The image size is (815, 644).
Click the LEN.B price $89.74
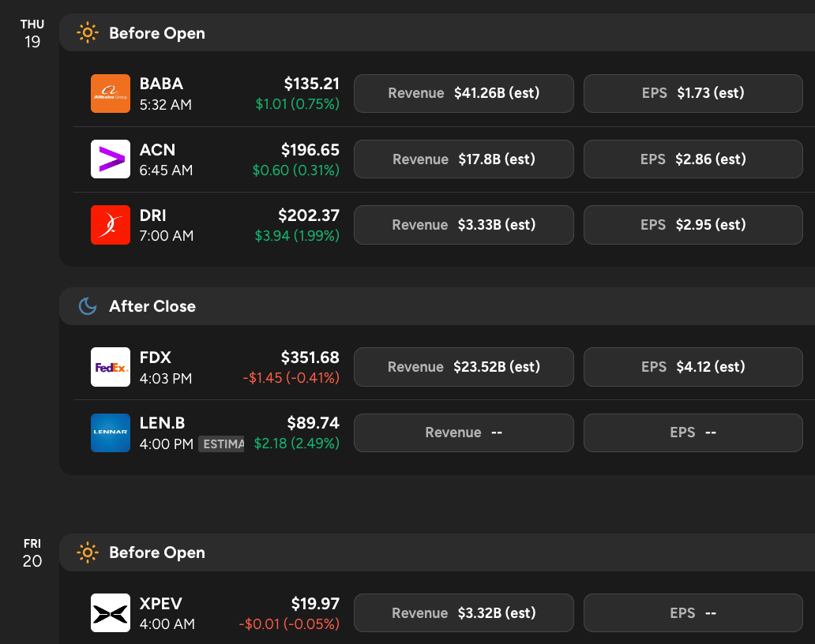click(313, 423)
